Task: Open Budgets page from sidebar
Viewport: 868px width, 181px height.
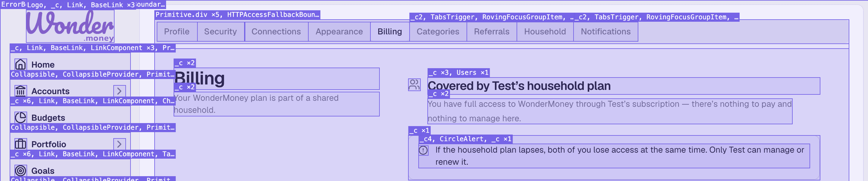Action: point(70,118)
